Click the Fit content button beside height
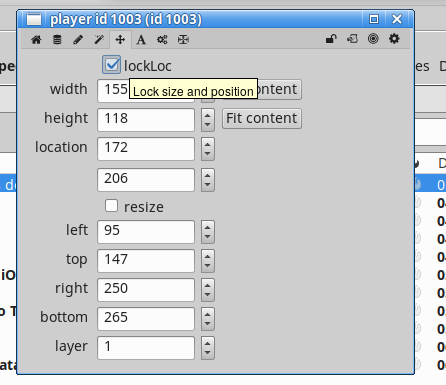446x385 pixels. coord(262,118)
